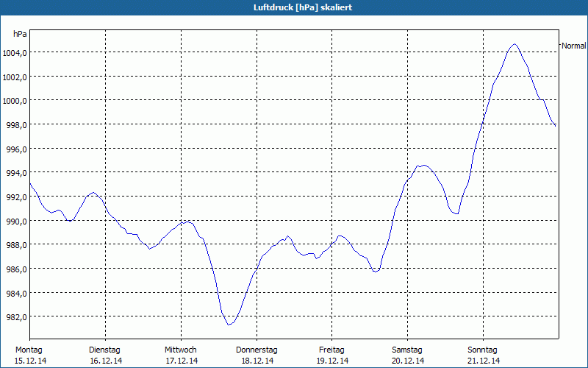The image size is (588, 368).
Task: Select the 'hPa' unit label
Action: click(20, 34)
